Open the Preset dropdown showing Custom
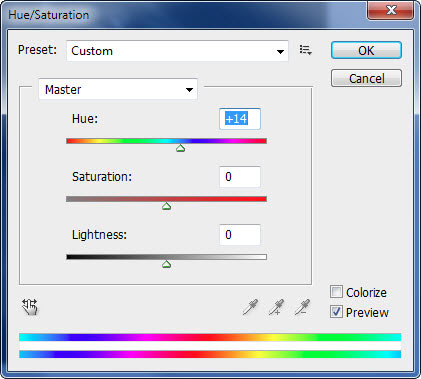Image resolution: width=421 pixels, height=379 pixels. tap(177, 51)
